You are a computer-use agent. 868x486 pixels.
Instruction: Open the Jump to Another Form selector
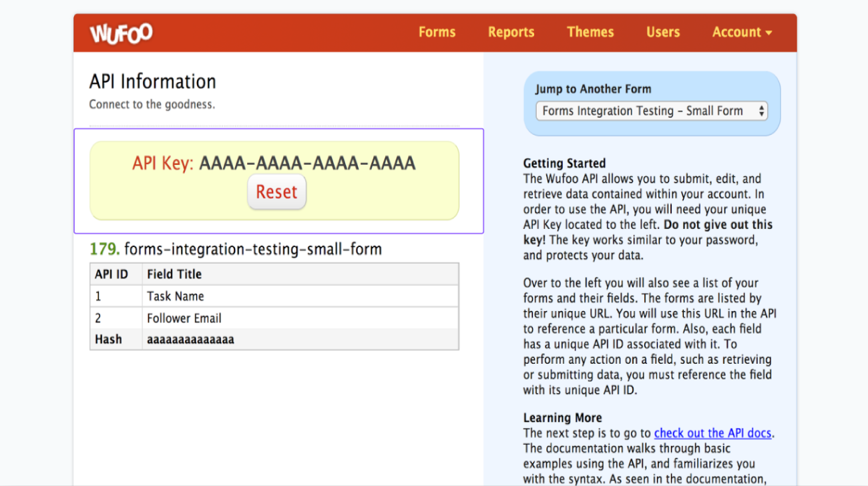click(652, 111)
